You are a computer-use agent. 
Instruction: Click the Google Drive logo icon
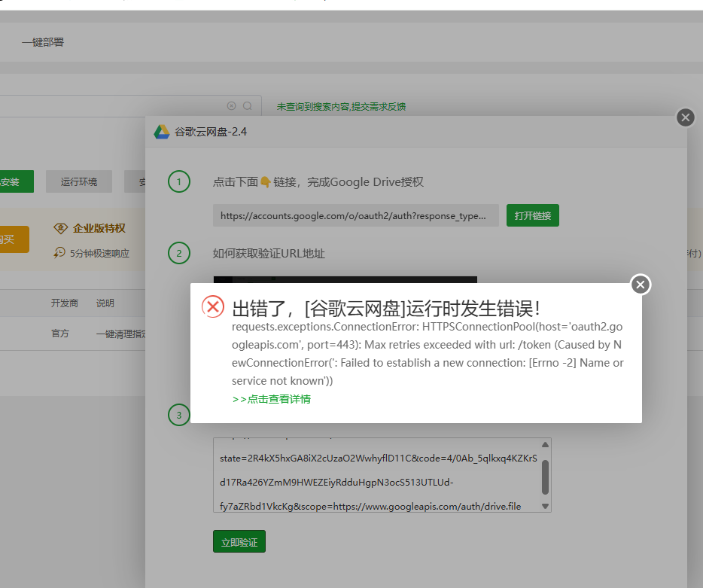[x=161, y=132]
